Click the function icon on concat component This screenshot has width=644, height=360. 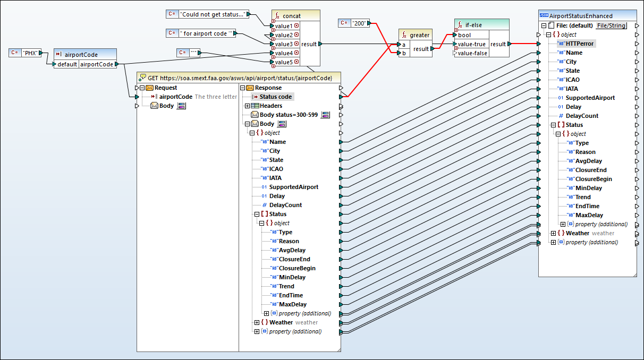point(277,16)
